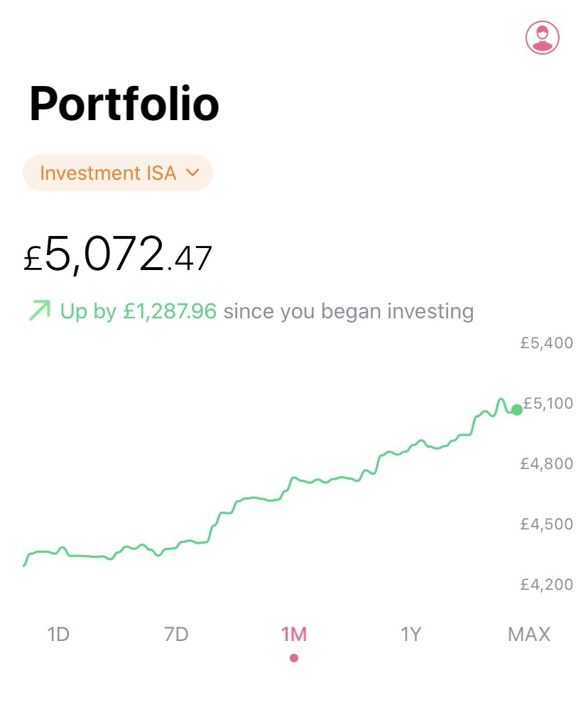This screenshot has height=722, width=588.
Task: Tap the green upward arrow icon
Action: 40,311
